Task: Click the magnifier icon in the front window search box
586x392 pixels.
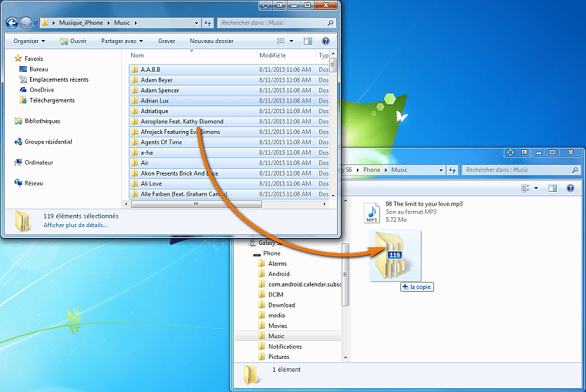Action: pyautogui.click(x=330, y=23)
